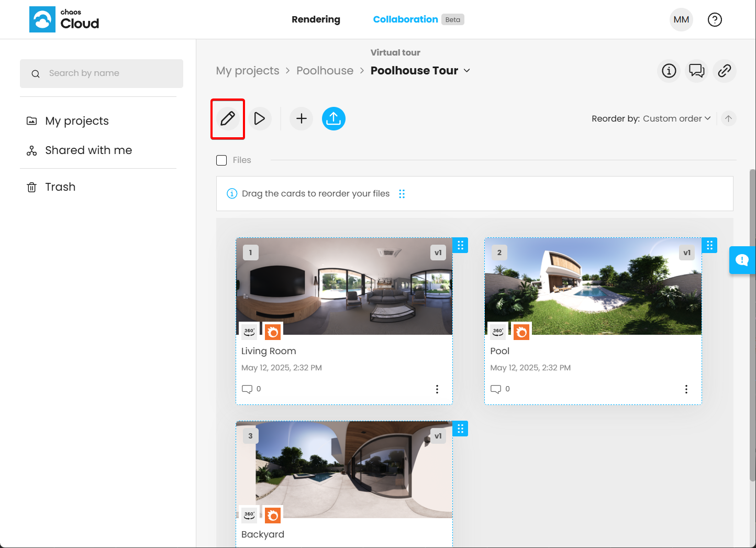Expand the Poolhouse Tour title chevron
The height and width of the screenshot is (548, 756).
point(467,71)
